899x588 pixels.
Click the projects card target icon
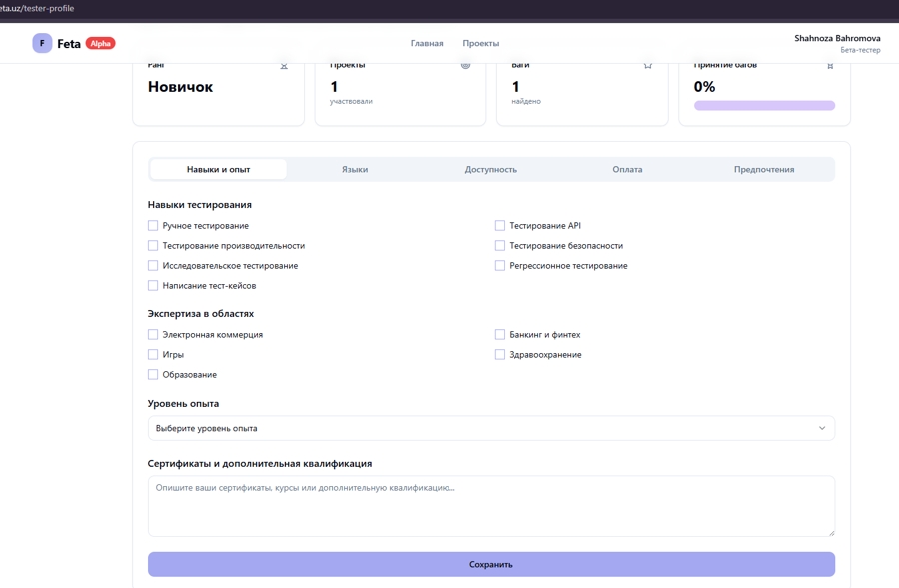pyautogui.click(x=465, y=65)
